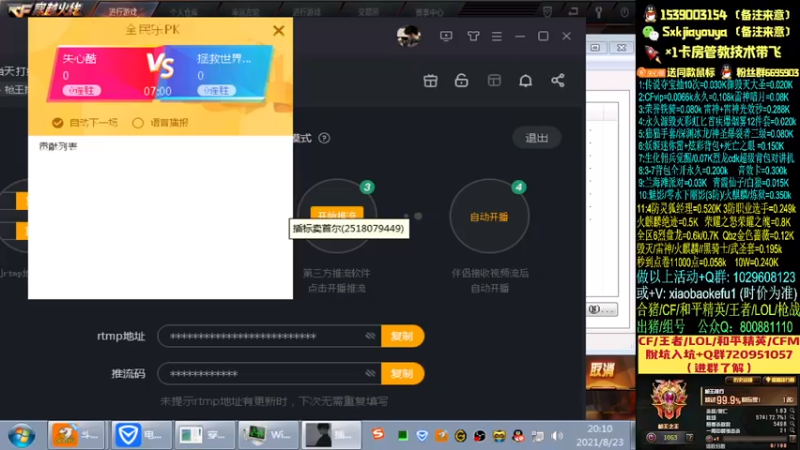This screenshot has width=800, height=450.
Task: Click the 取消 button in background game window
Action: click(603, 370)
